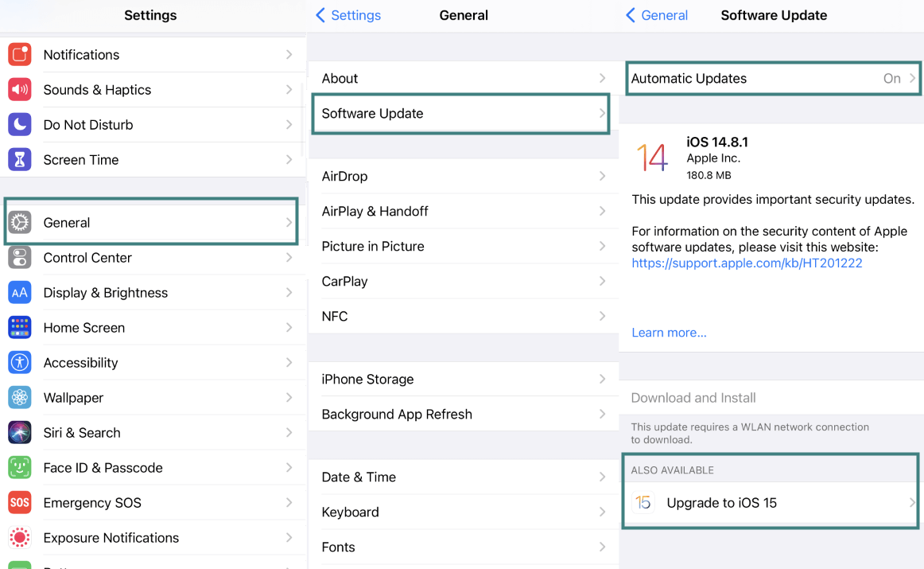This screenshot has width=924, height=569.
Task: Expand the About row chevron
Action: click(x=602, y=78)
